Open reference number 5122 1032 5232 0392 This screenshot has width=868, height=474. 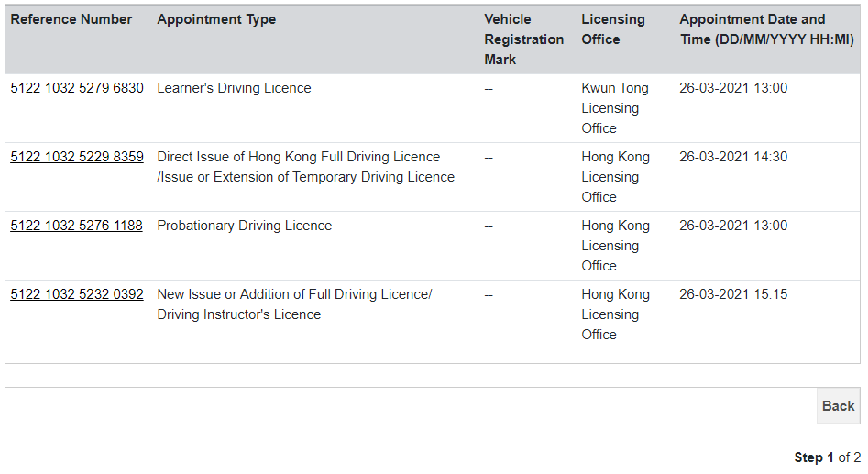pyautogui.click(x=77, y=294)
